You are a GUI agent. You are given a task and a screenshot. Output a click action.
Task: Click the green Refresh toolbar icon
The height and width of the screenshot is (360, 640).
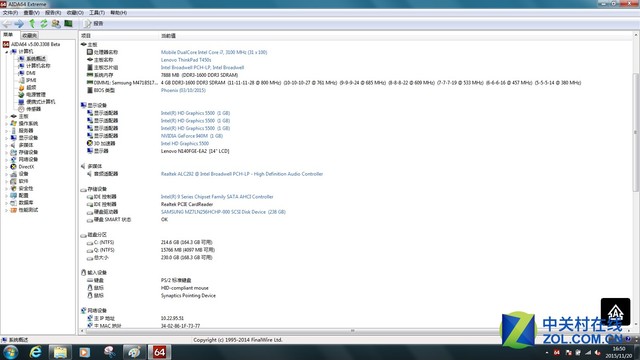pos(44,24)
